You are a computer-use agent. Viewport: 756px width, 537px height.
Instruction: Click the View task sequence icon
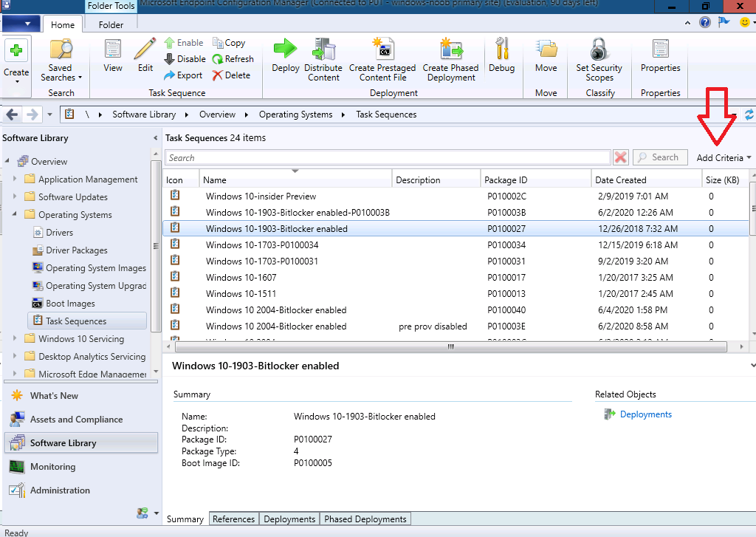pos(113,49)
